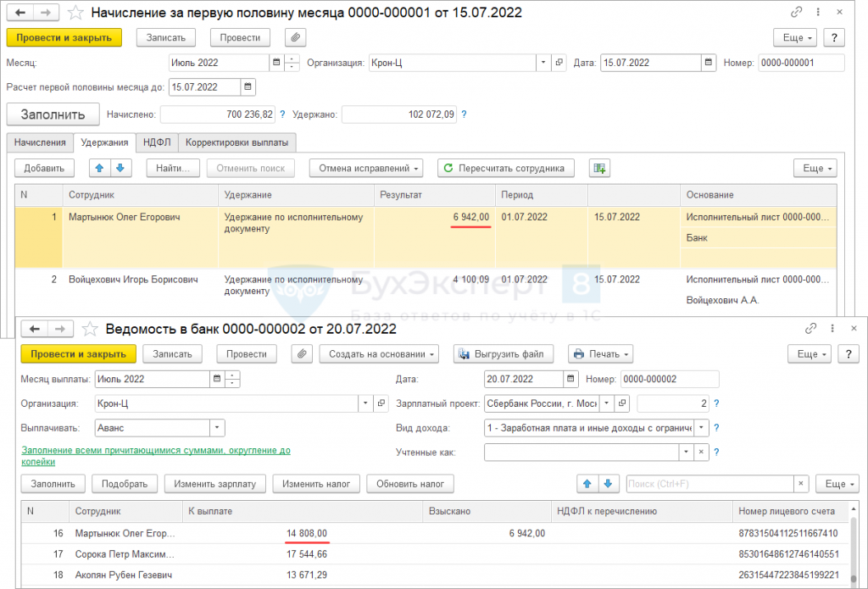Switch to НДФЛ tab
Image resolution: width=868 pixels, height=589 pixels.
157,142
